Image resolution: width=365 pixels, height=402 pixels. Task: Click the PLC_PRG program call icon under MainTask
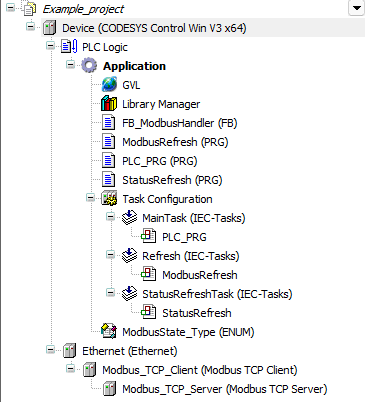point(148,237)
